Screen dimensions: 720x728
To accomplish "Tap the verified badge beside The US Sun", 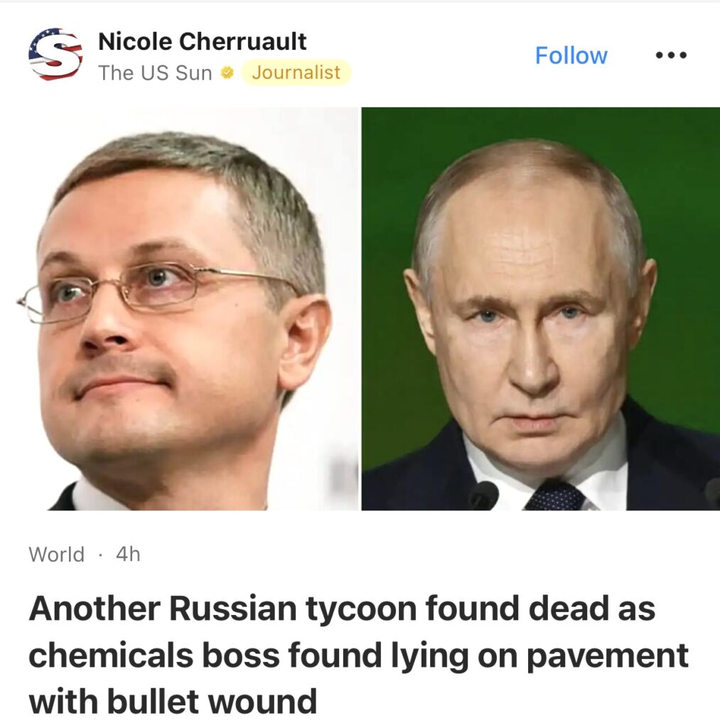I will pos(227,73).
